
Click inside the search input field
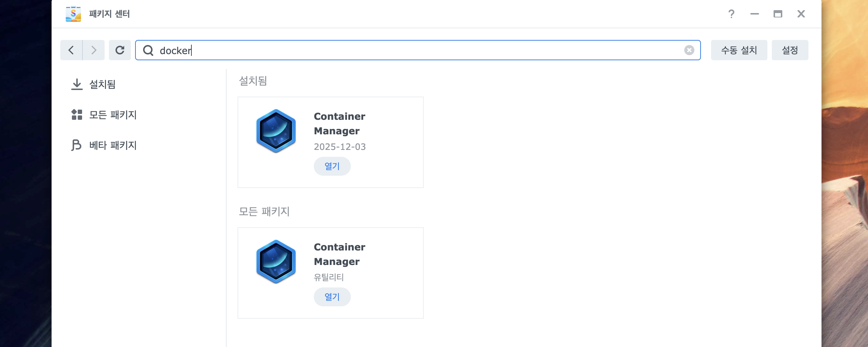(363, 50)
